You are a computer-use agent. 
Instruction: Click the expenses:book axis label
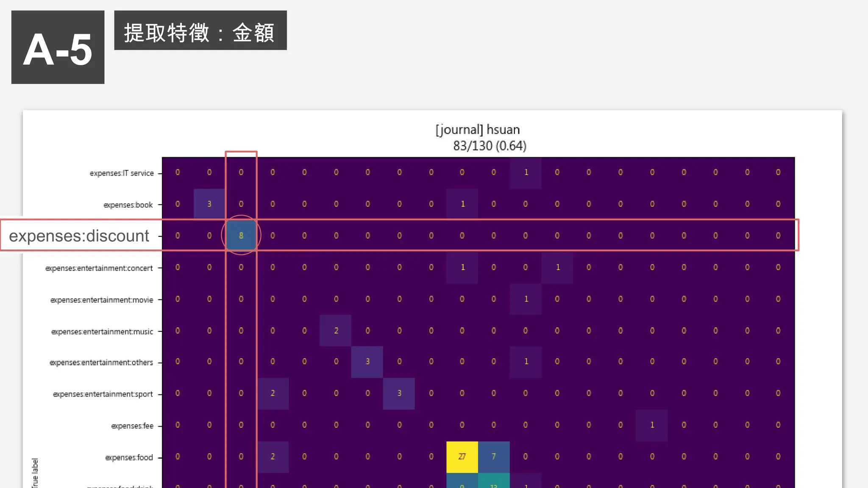pos(128,205)
